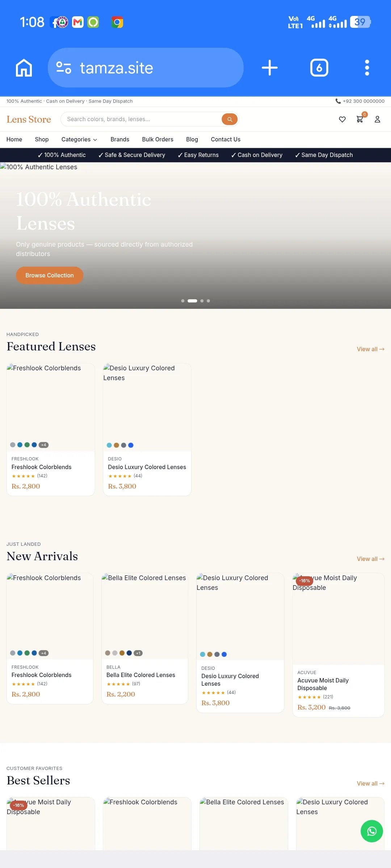Viewport: 391px width, 868px height.
Task: Open the Bulk Orders menu item
Action: 157,140
